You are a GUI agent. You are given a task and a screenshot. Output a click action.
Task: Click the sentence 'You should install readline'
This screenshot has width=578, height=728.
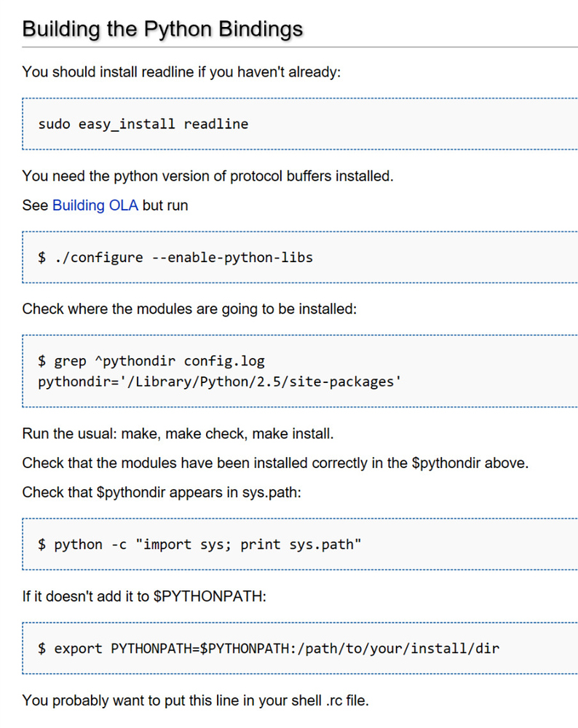click(x=181, y=72)
